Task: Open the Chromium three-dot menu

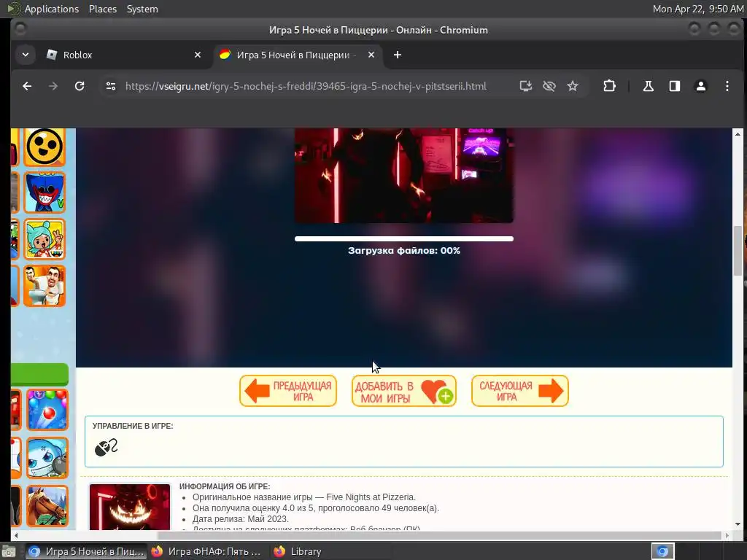Action: coord(727,86)
